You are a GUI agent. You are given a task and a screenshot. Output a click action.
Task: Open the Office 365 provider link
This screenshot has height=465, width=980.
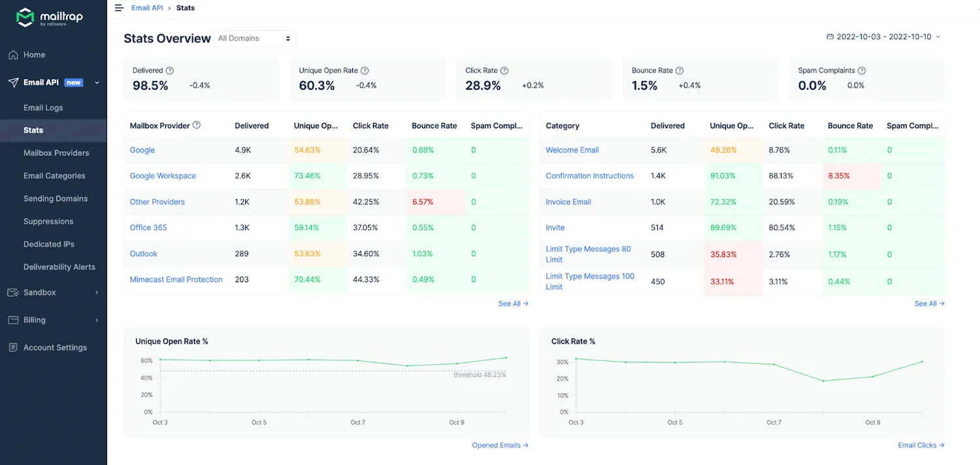[x=148, y=228]
